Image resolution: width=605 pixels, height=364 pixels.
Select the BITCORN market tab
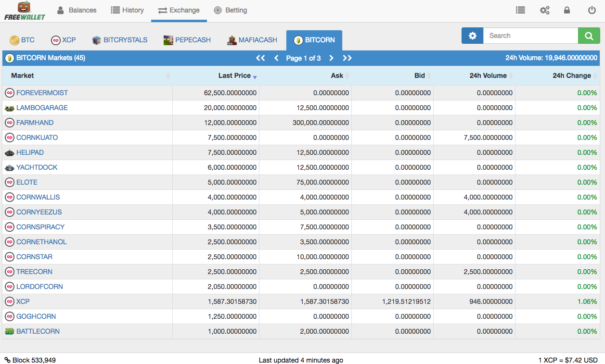pos(314,40)
